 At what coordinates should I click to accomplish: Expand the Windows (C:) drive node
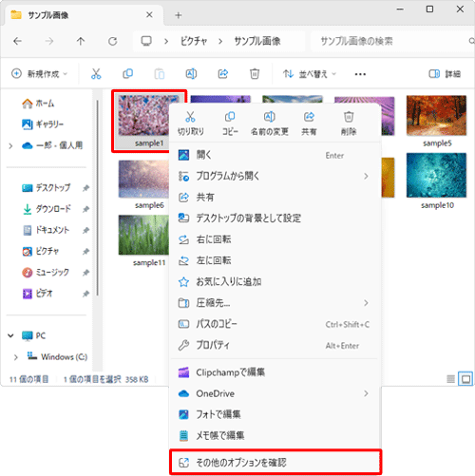16,357
